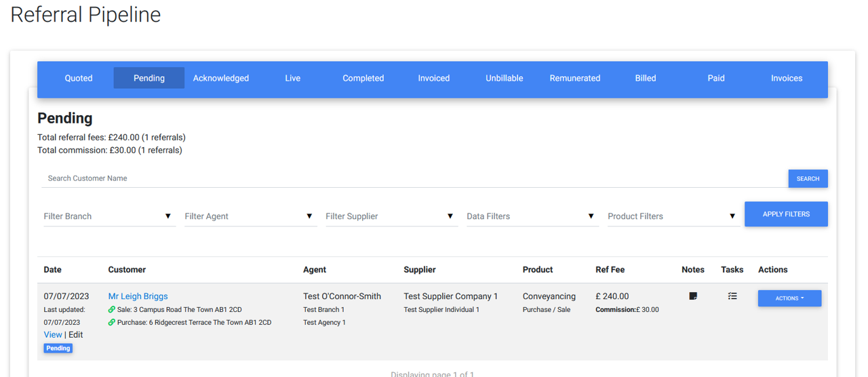The height and width of the screenshot is (377, 868).
Task: Open Mr Leigh Briggs customer link
Action: click(138, 296)
